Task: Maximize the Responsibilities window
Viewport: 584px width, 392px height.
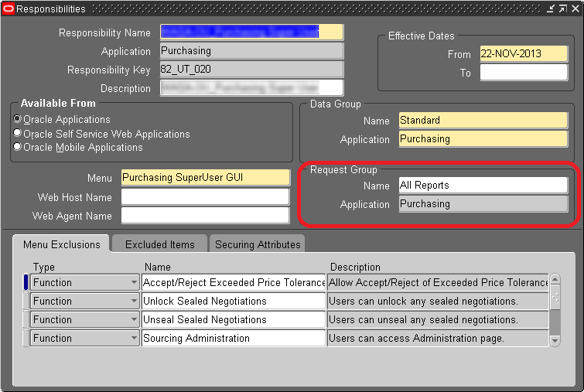Action: point(563,9)
